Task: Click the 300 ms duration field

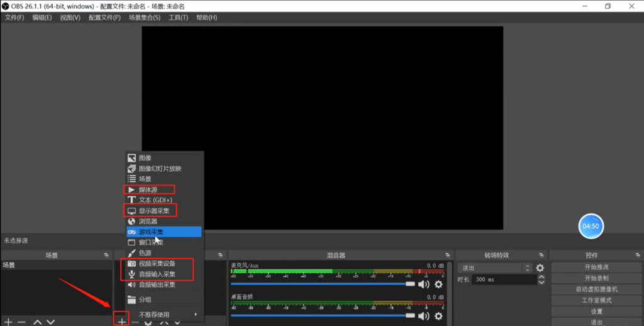Action: [505, 279]
